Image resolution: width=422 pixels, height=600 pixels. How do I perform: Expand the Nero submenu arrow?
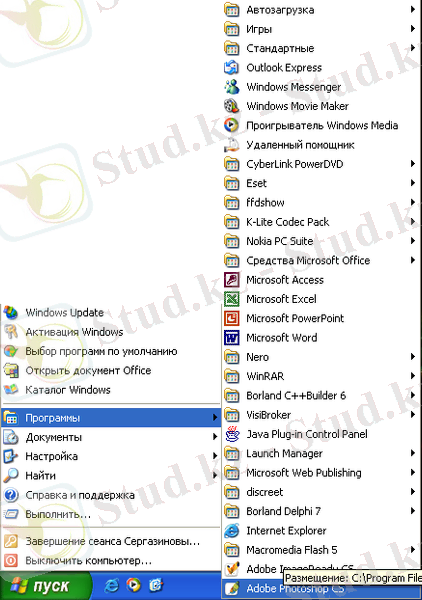point(412,357)
